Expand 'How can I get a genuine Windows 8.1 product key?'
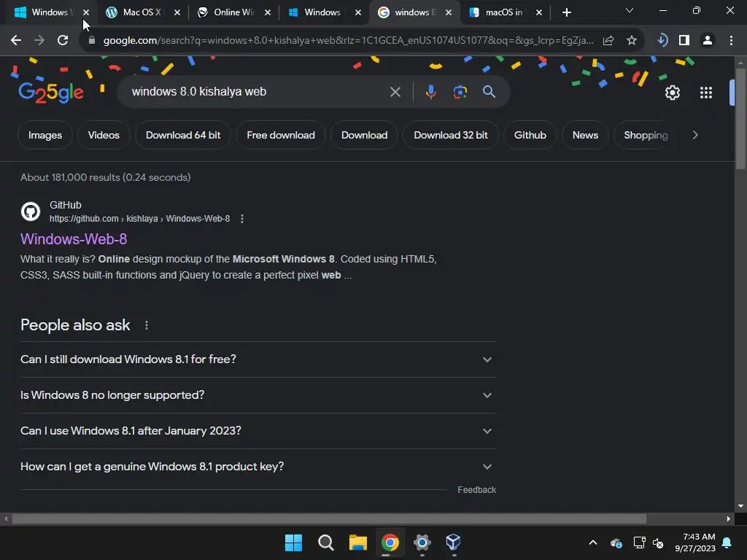The width and height of the screenshot is (747, 560). point(258,467)
